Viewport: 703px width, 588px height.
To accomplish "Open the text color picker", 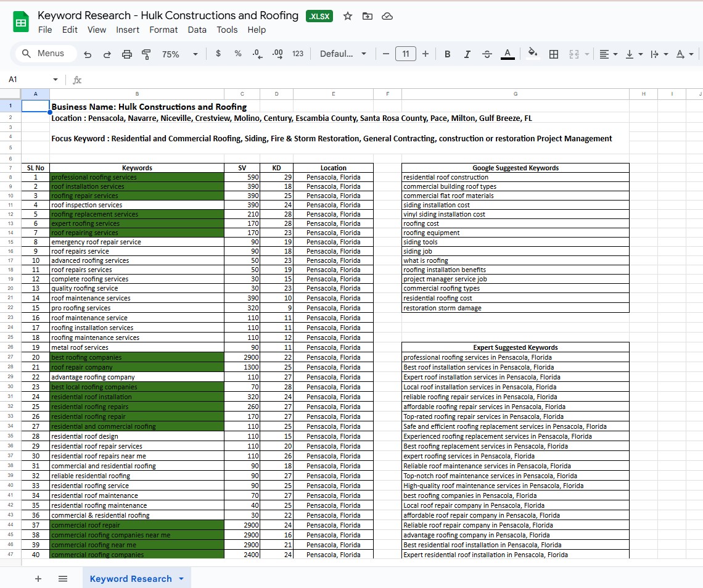I will (507, 54).
